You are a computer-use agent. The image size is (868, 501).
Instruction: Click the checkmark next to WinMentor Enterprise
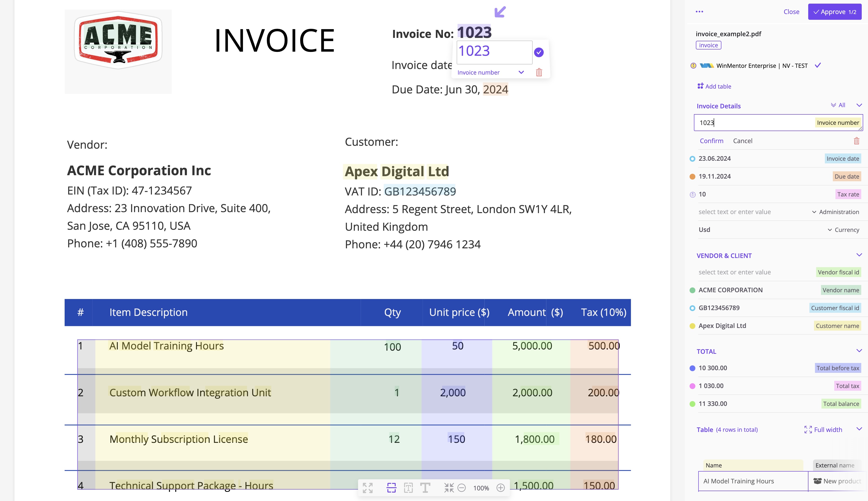pos(818,65)
